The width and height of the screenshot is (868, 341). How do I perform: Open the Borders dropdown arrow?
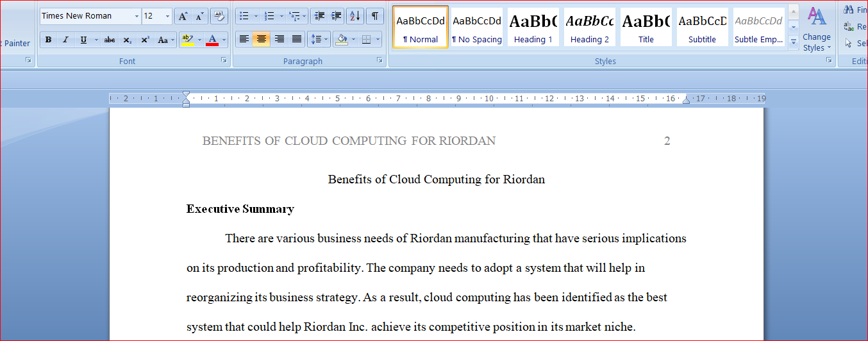378,40
